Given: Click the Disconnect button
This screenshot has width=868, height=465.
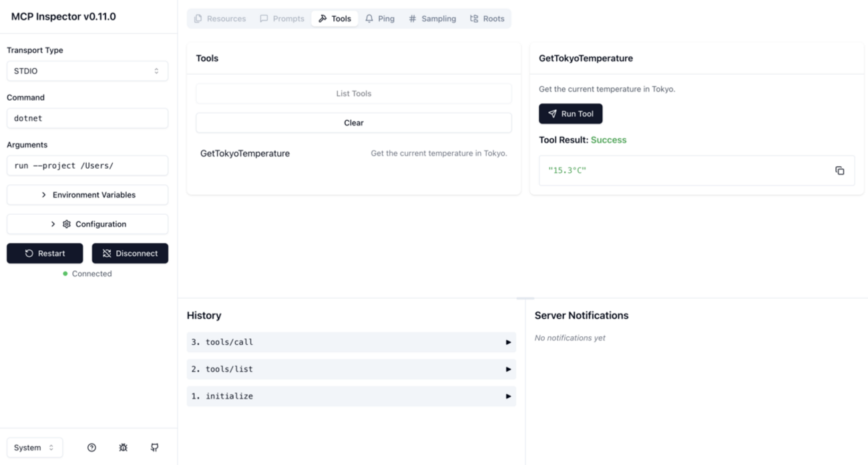Looking at the screenshot, I should [130, 254].
